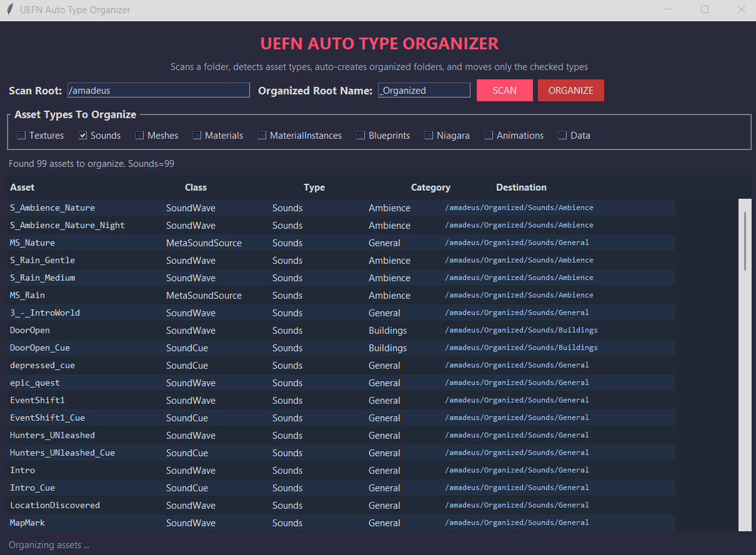The height and width of the screenshot is (555, 756).
Task: Click destination path of S_Ambience_Nature row
Action: 519,207
